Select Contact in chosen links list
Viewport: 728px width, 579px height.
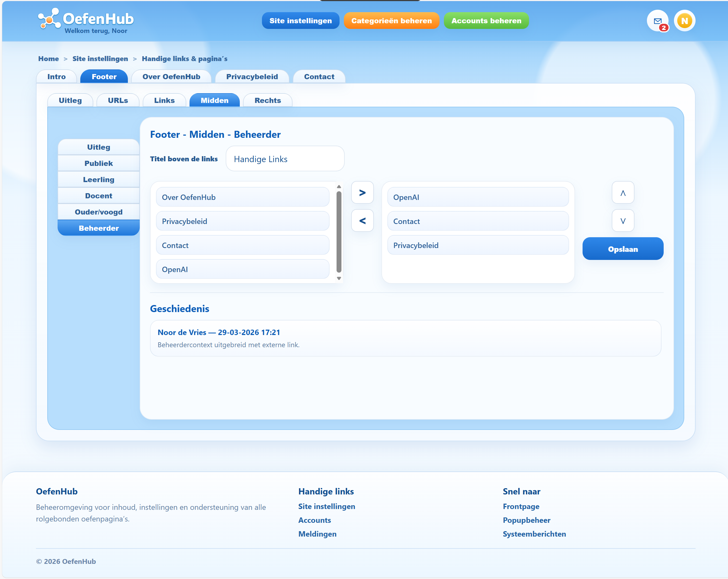[x=478, y=221]
